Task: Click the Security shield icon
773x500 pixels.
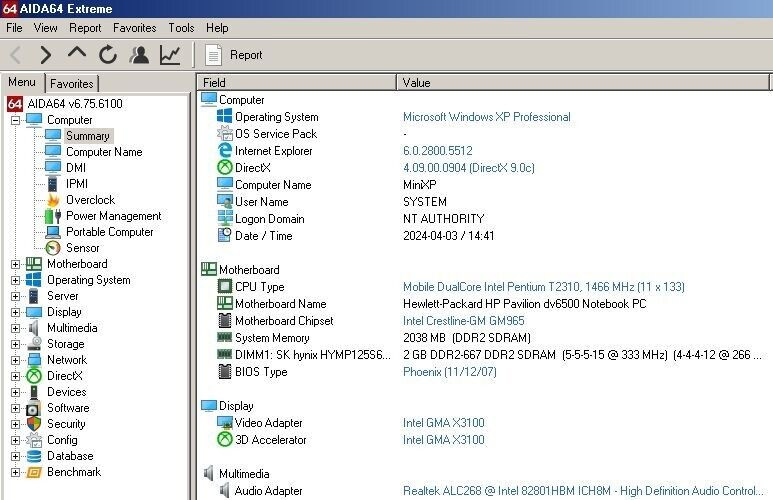Action: point(34,424)
